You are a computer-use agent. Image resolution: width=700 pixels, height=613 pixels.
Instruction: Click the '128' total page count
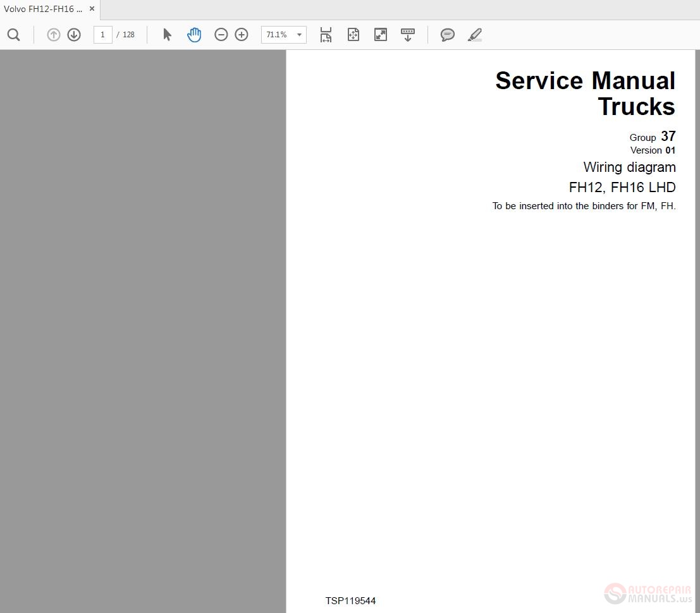[128, 35]
